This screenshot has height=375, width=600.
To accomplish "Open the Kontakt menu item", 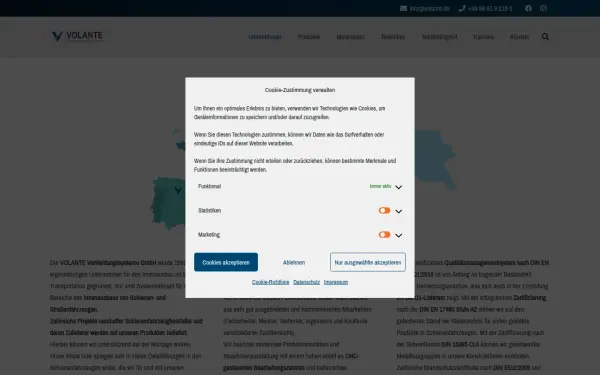I will (x=519, y=37).
